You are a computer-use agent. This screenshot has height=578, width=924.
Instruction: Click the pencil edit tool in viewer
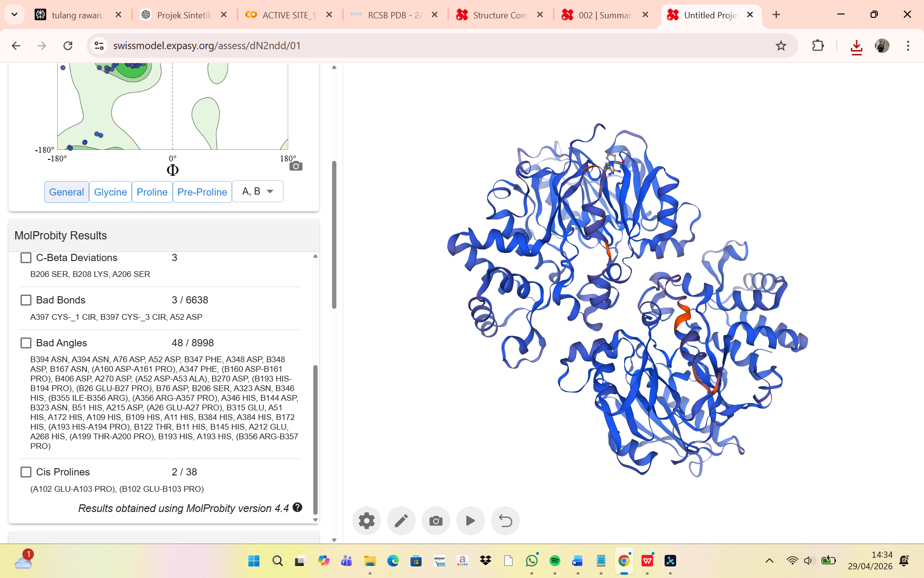click(x=401, y=521)
